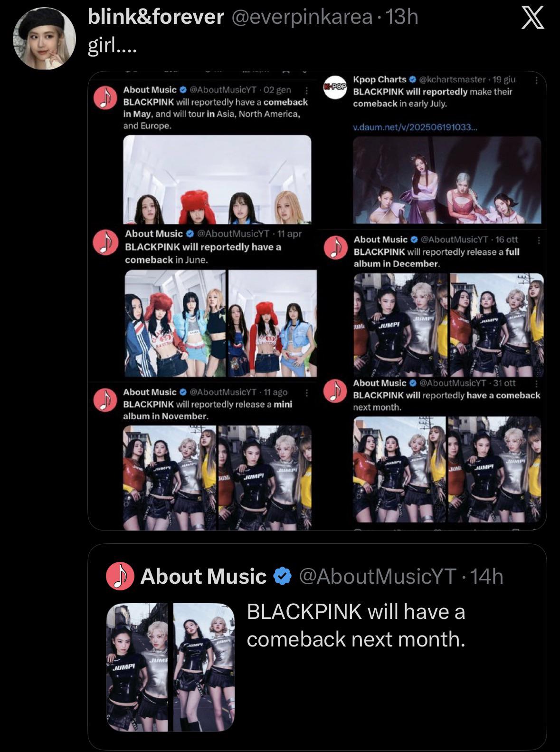
Task: Open the attached screenshot collage image
Action: point(317,300)
